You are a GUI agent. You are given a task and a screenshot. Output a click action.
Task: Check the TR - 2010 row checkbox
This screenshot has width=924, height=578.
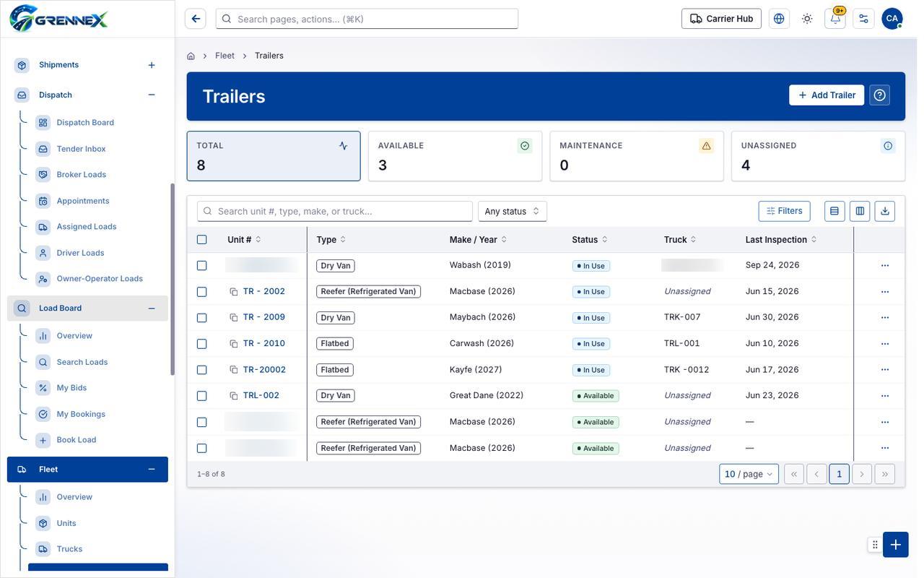coord(202,344)
